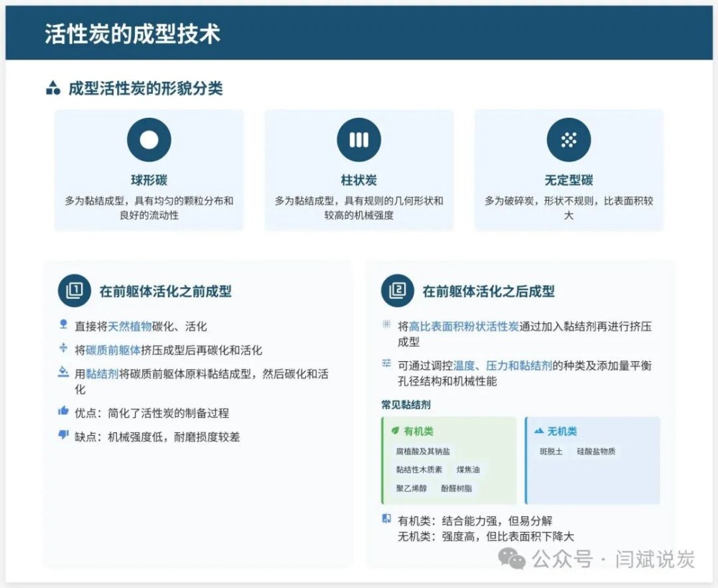
Task: Click the amorphous carbon dotted icon
Action: pyautogui.click(x=569, y=140)
